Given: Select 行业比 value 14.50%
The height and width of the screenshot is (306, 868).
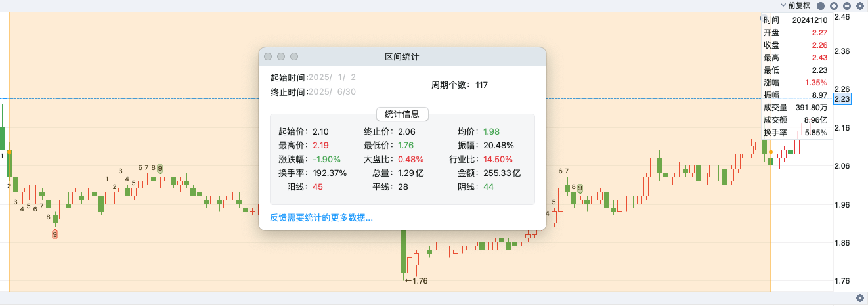Looking at the screenshot, I should (497, 159).
